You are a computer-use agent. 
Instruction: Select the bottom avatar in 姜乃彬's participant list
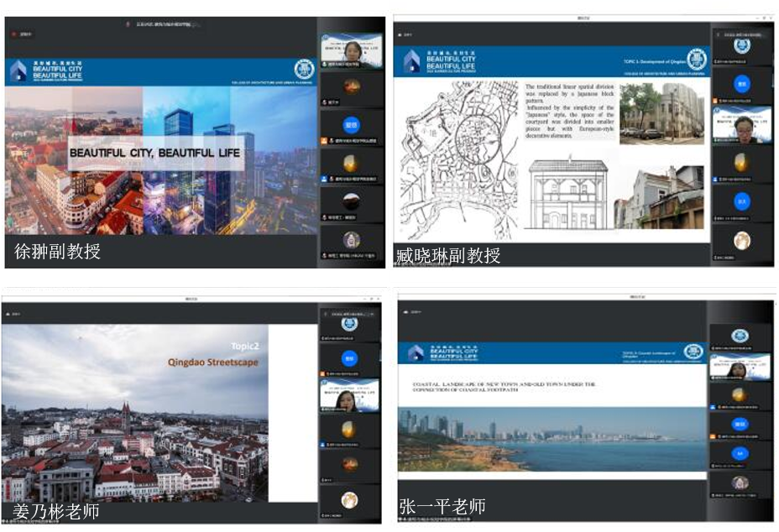350,500
